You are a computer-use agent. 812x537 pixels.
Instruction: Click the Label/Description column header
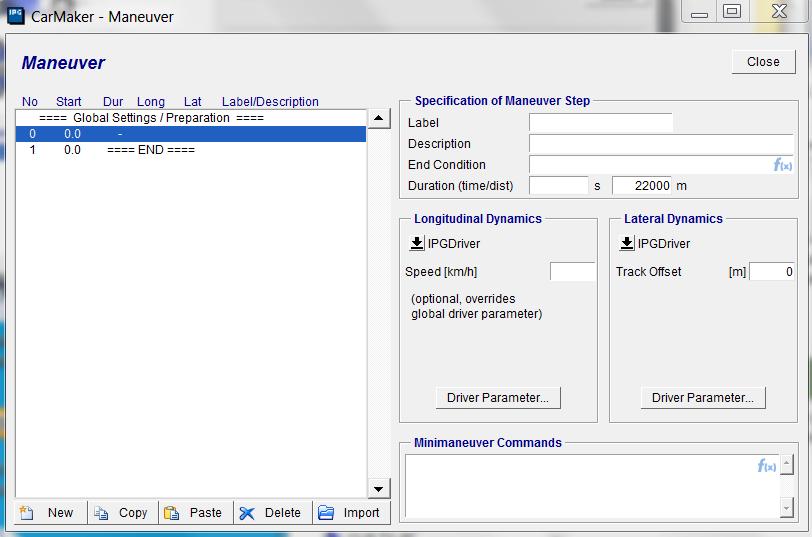(x=270, y=101)
